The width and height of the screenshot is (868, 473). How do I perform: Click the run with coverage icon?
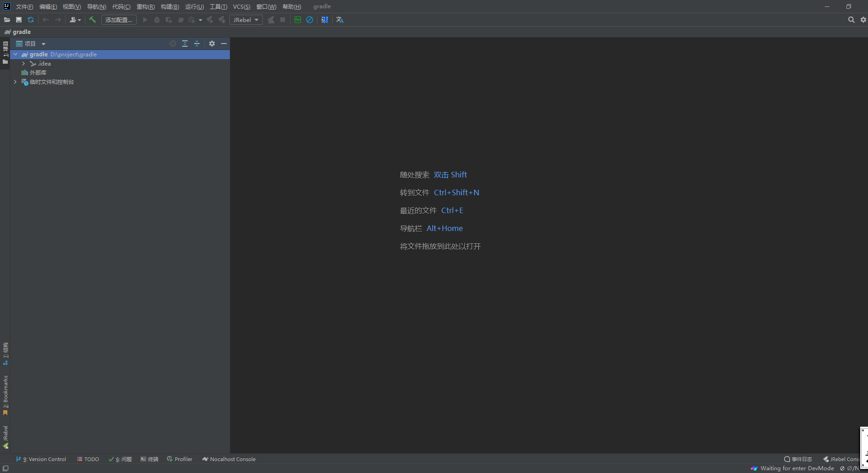click(x=169, y=20)
